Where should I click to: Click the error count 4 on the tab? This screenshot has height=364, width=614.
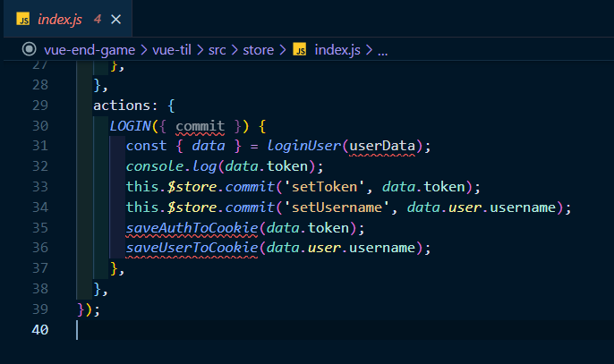97,19
